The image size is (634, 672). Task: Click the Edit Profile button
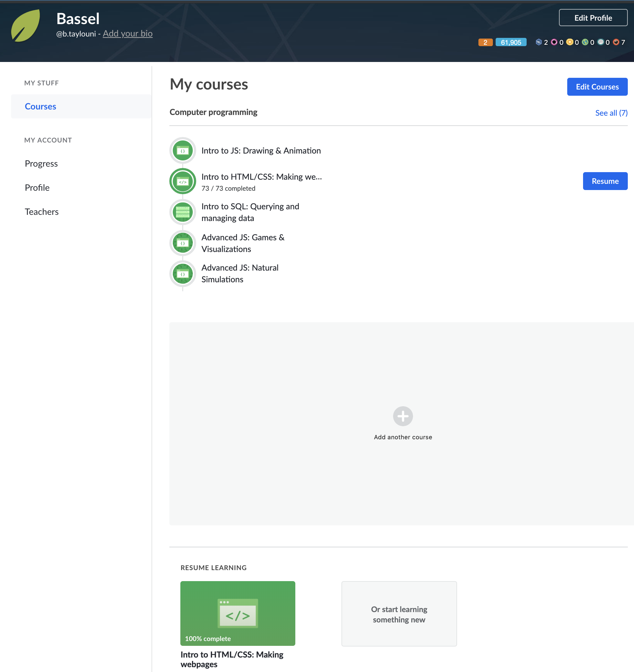click(x=593, y=18)
